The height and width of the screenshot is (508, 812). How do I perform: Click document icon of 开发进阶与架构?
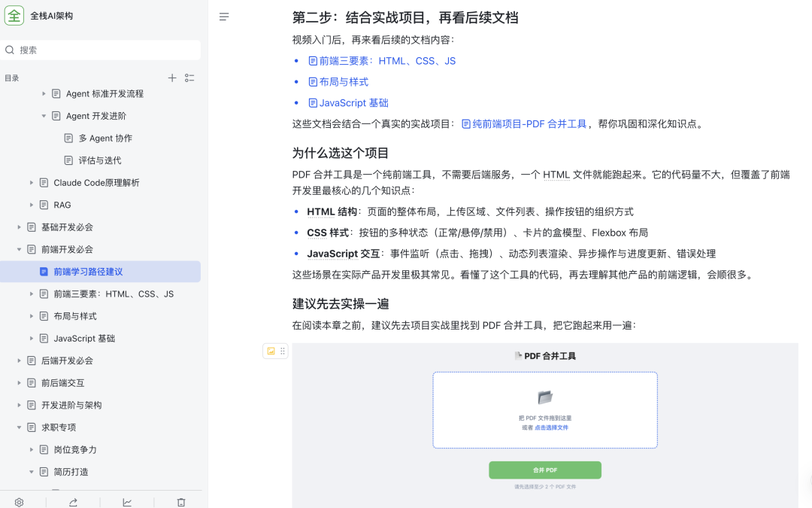pyautogui.click(x=32, y=405)
